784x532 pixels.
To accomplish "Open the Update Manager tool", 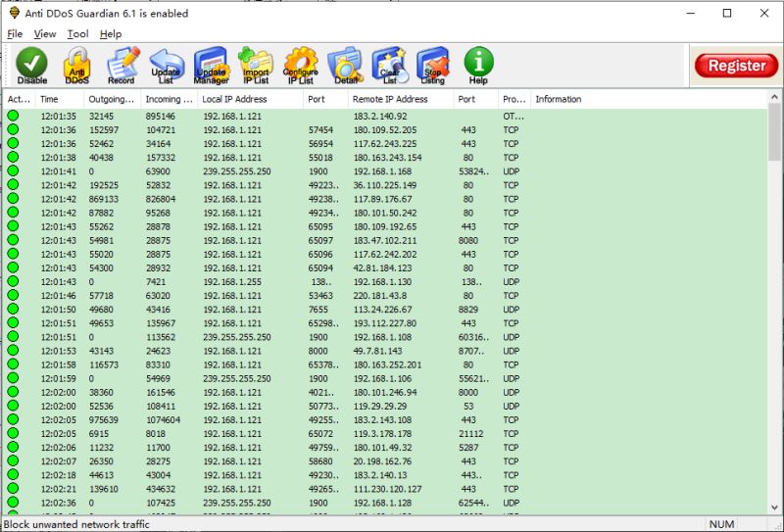I will pos(212,66).
